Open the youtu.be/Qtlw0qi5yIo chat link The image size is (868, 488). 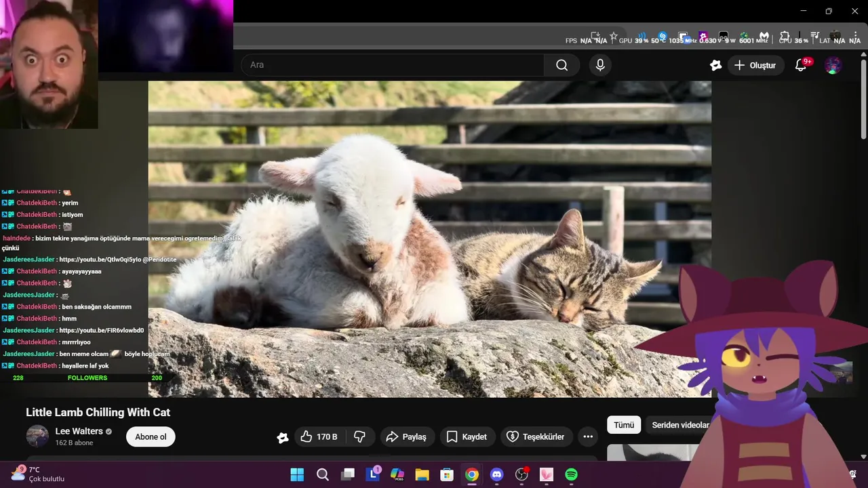click(x=100, y=260)
